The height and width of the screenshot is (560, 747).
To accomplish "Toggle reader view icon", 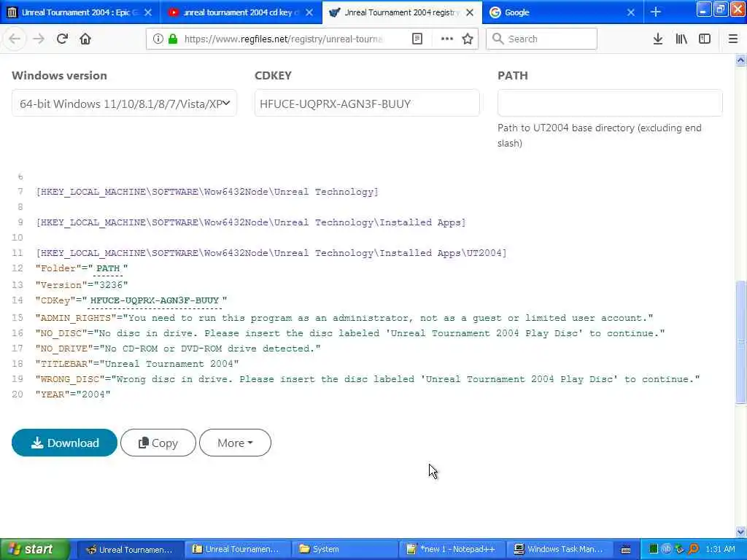I will click(417, 39).
